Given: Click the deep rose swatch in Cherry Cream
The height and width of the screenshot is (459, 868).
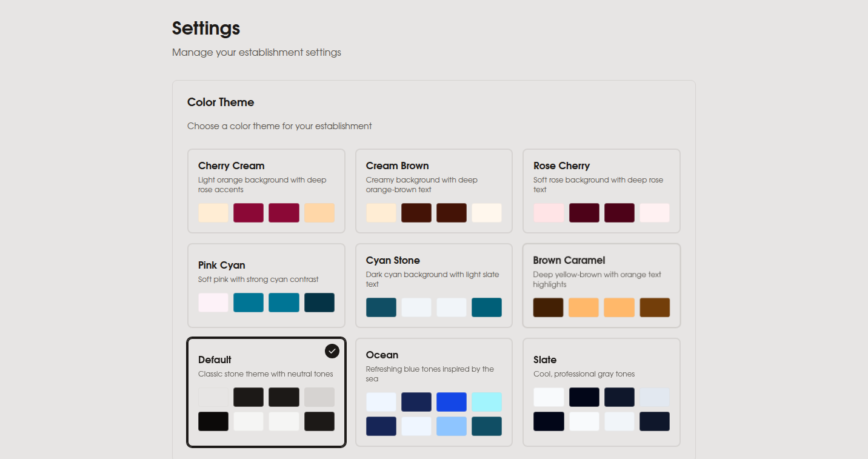Looking at the screenshot, I should point(249,213).
